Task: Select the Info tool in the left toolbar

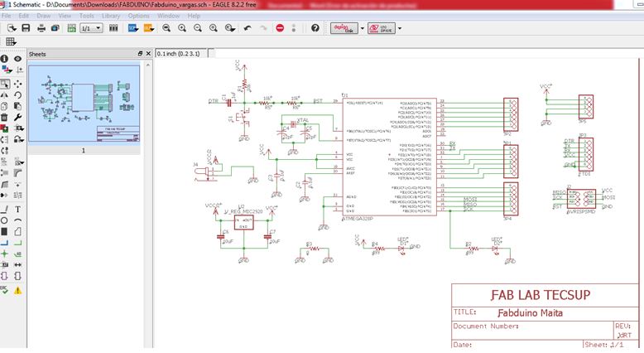Action: pos(5,60)
